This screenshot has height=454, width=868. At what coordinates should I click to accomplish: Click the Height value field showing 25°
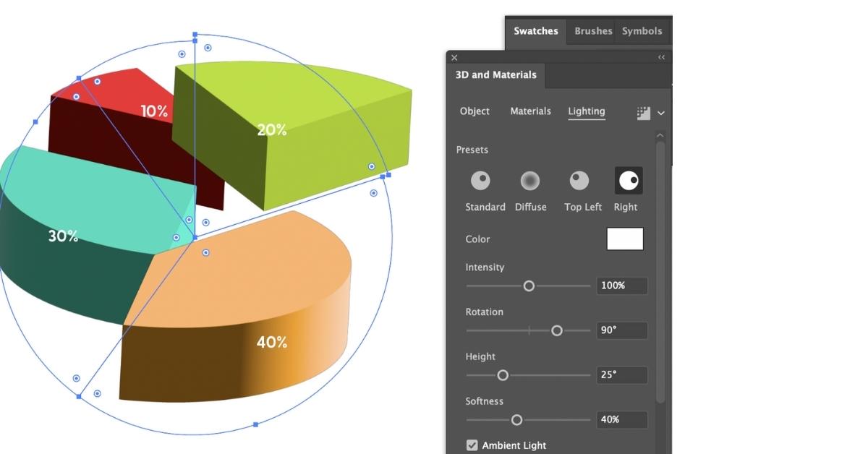pyautogui.click(x=622, y=375)
